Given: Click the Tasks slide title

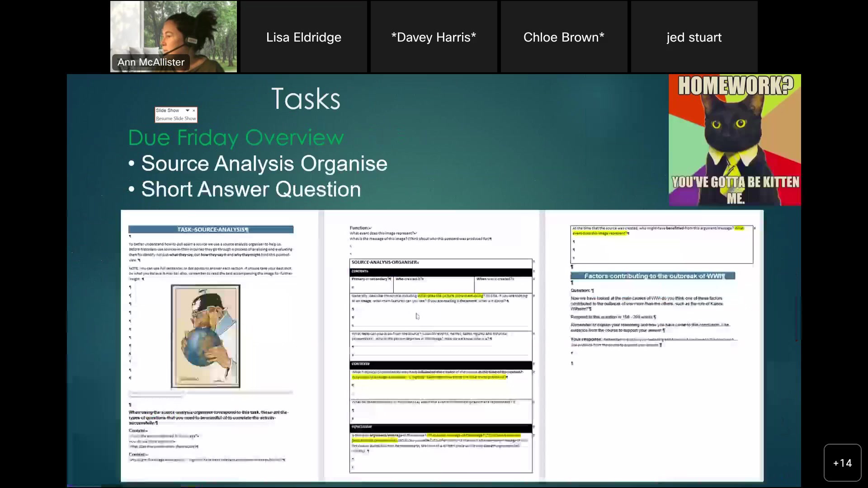Looking at the screenshot, I should coord(306,98).
